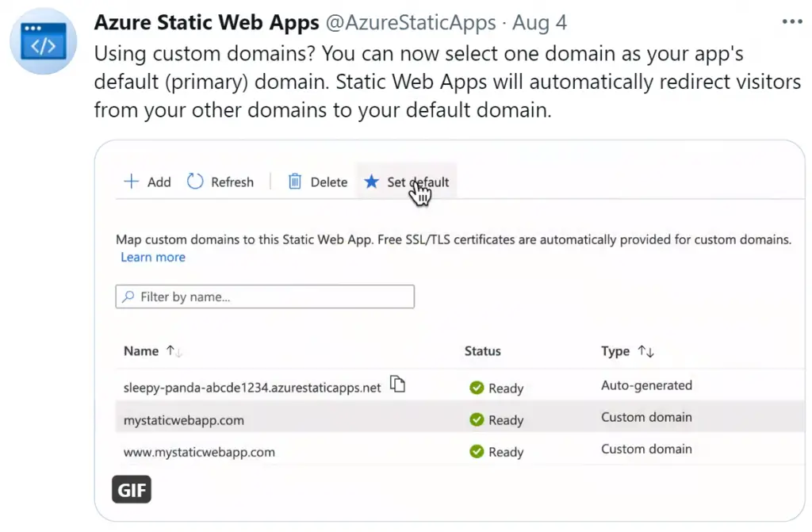Screen dimensions: 812x532
Task: Open the Azure Static Web Apps account name
Action: pos(207,22)
